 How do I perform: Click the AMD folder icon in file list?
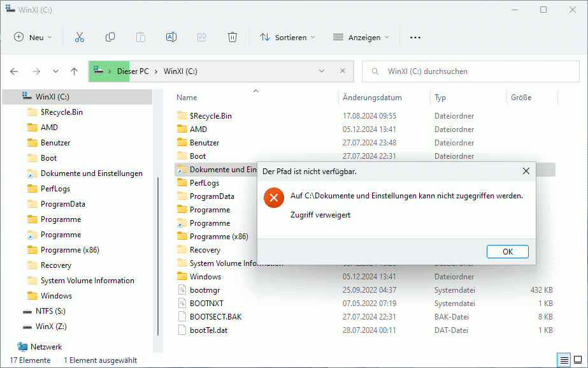pyautogui.click(x=182, y=129)
